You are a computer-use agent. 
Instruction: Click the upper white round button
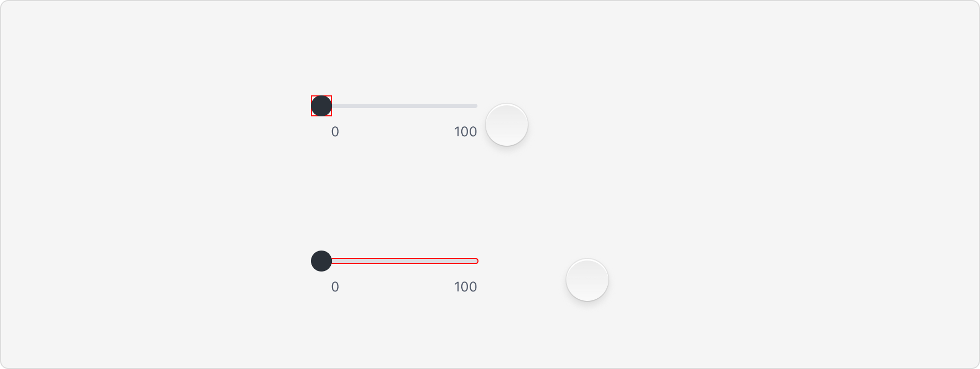click(x=507, y=124)
